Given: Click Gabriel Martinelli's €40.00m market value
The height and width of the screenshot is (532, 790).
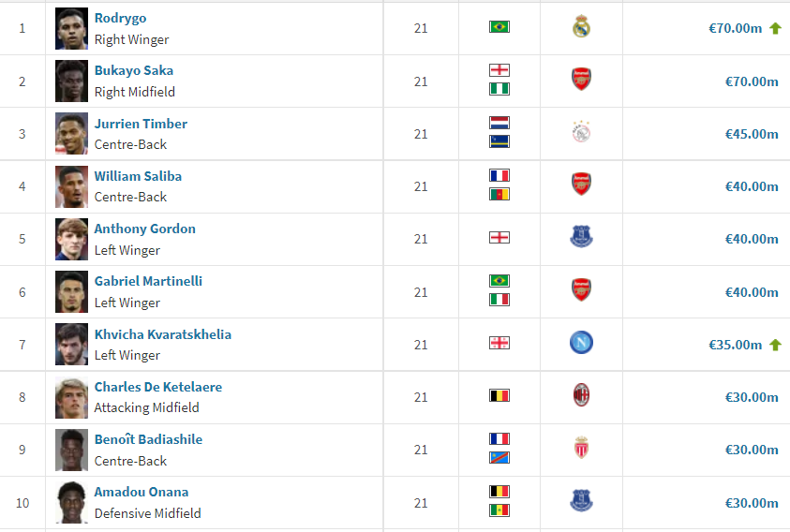Looking at the screenshot, I should [752, 292].
